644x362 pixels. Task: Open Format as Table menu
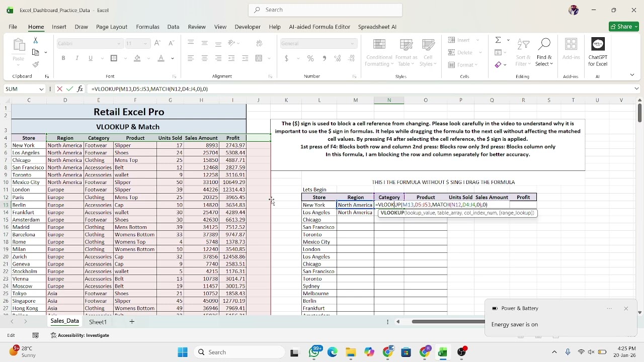click(x=406, y=52)
